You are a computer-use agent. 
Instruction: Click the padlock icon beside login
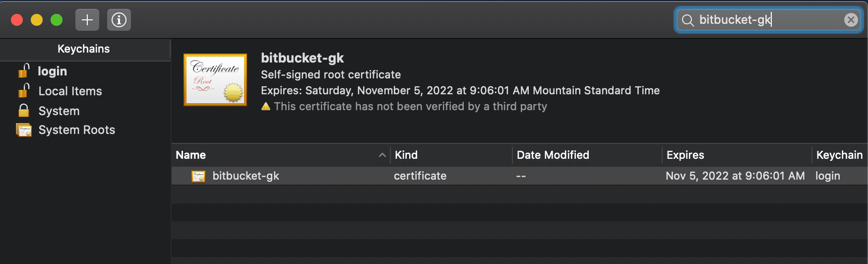(x=24, y=71)
